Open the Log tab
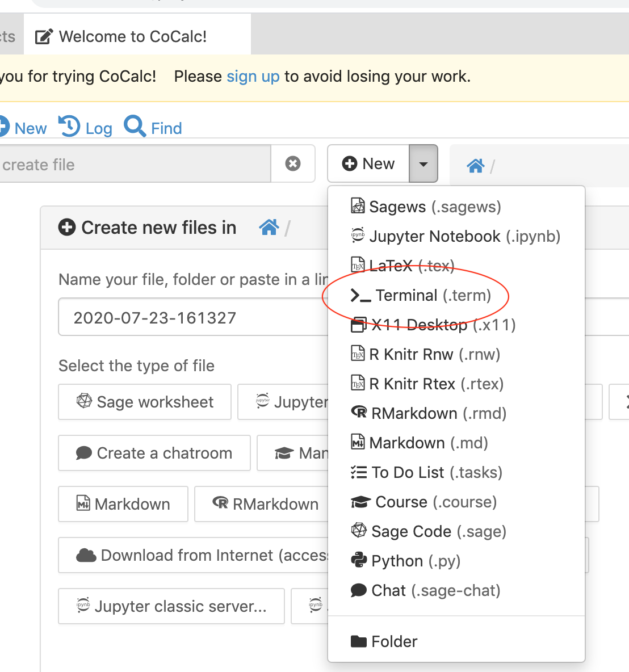This screenshot has height=672, width=629. pos(86,127)
